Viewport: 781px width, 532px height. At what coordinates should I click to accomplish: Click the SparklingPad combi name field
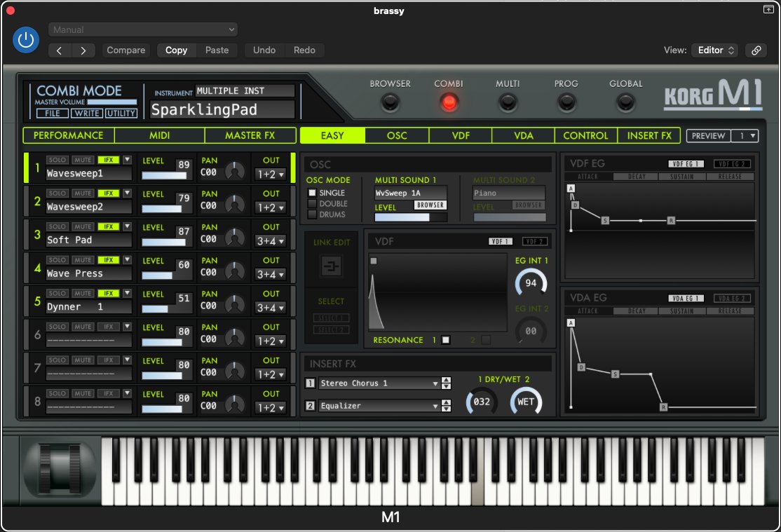[222, 109]
